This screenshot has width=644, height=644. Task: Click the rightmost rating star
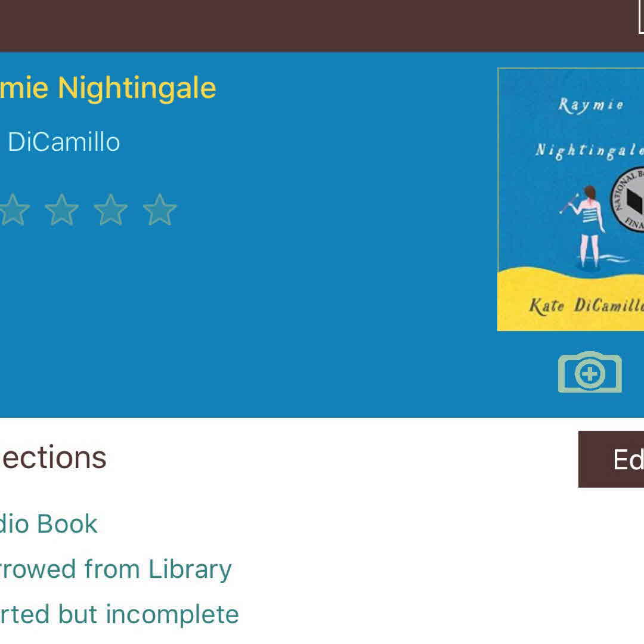tap(160, 210)
